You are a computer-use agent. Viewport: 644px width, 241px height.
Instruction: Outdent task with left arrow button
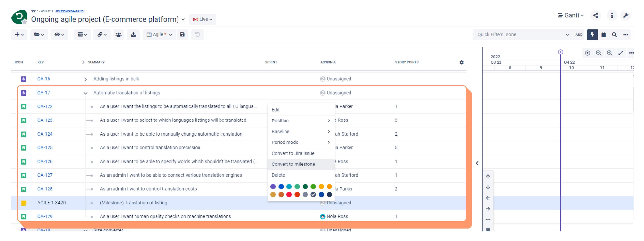pos(488,198)
